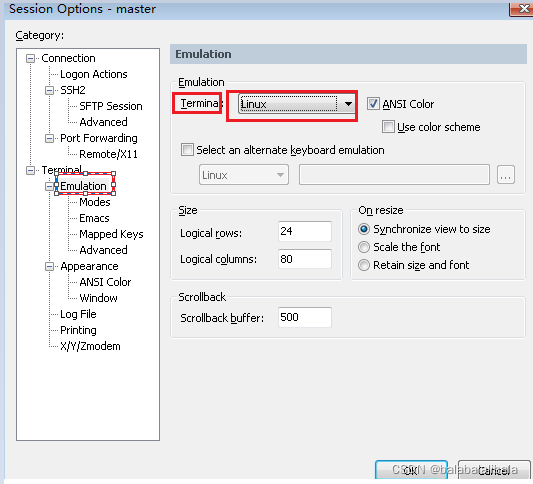Screen dimensions: 533x484
Task: Select Scale the font option
Action: coord(364,247)
